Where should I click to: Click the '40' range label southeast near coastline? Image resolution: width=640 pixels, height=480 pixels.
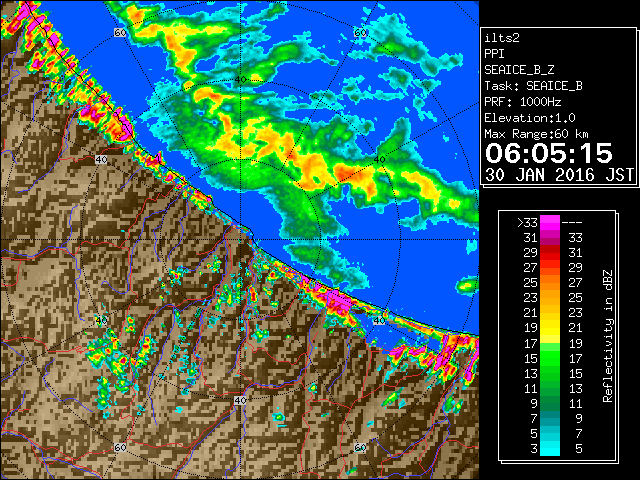click(380, 320)
